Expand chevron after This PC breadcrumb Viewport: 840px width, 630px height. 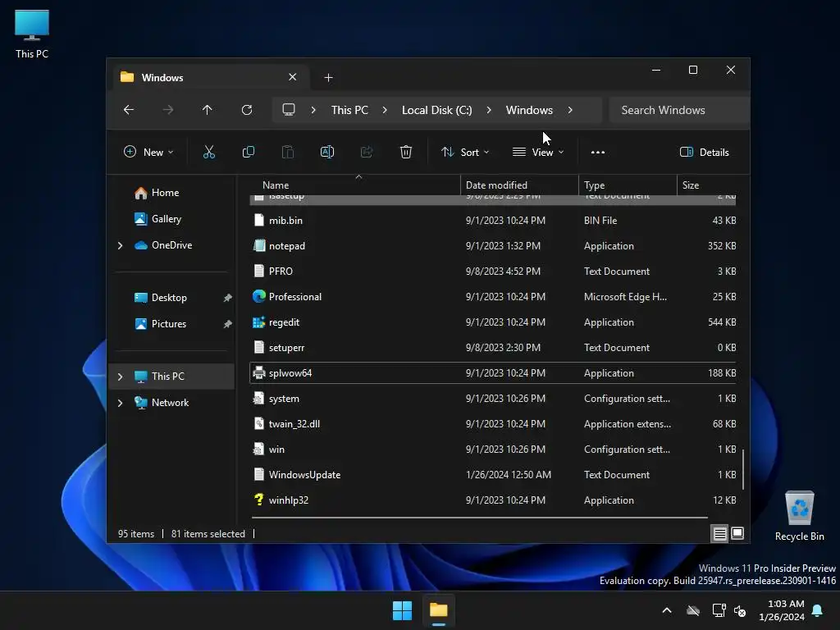pos(385,110)
